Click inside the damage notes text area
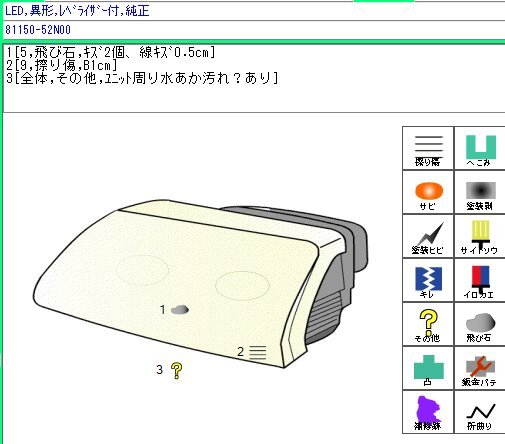Image resolution: width=505 pixels, height=444 pixels. coord(254,79)
